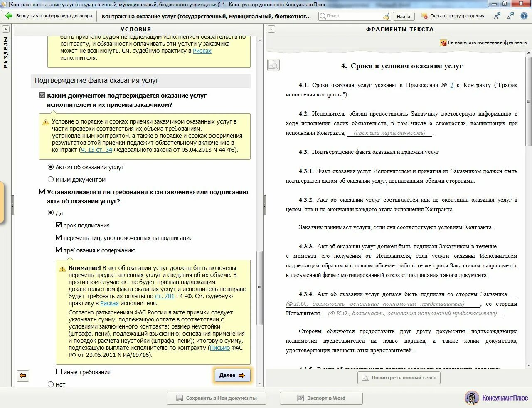Click the search eraser icon
Viewport: 532px width, 408px height.
point(386,16)
